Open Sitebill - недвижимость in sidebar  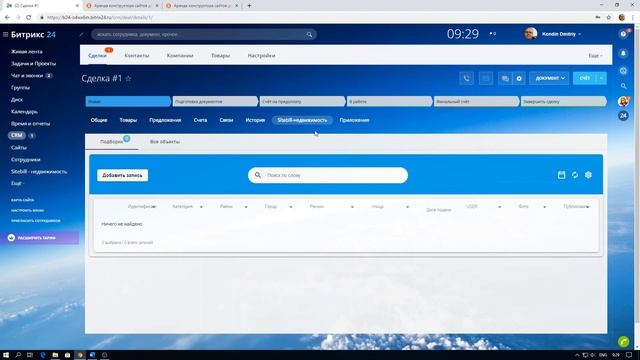pyautogui.click(x=39, y=172)
